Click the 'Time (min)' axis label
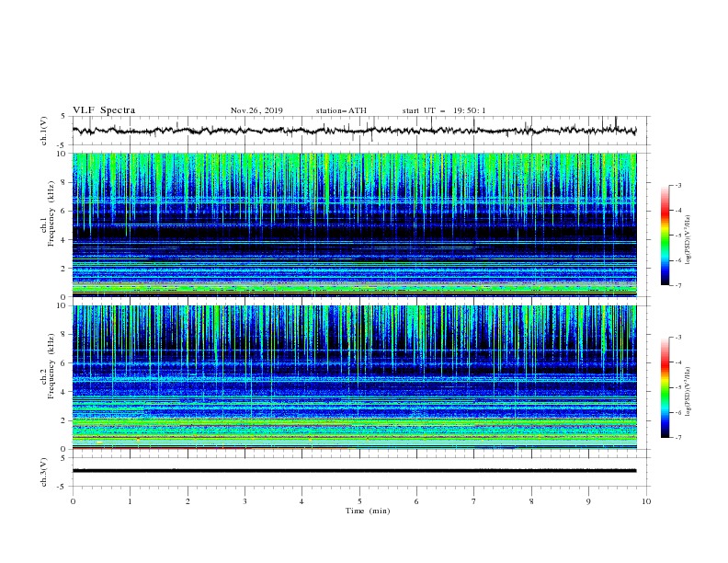The height and width of the screenshot is (563, 728). tap(368, 511)
